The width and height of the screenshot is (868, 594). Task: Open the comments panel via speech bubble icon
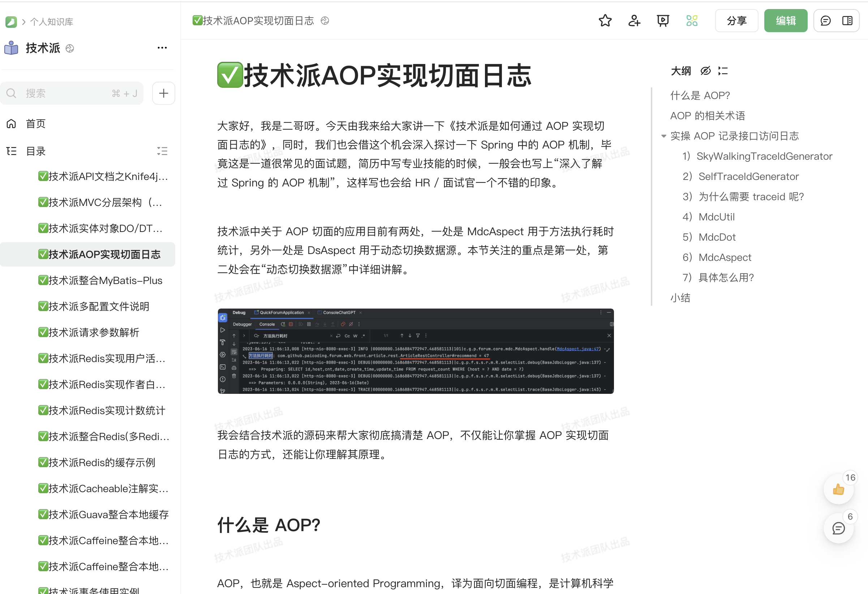(825, 21)
